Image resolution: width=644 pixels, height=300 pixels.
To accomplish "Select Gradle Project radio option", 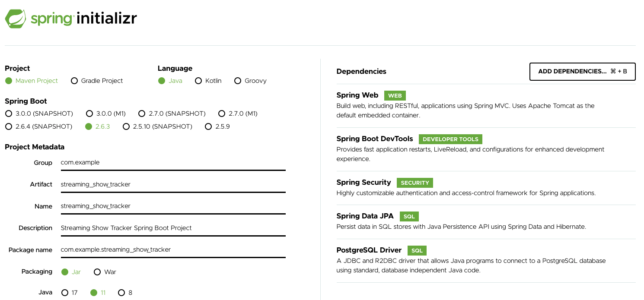I will point(97,81).
